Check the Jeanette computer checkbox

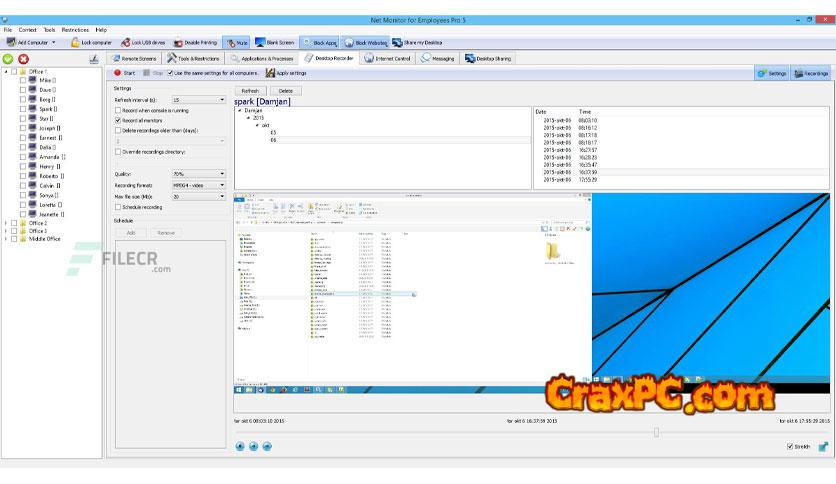coord(22,214)
